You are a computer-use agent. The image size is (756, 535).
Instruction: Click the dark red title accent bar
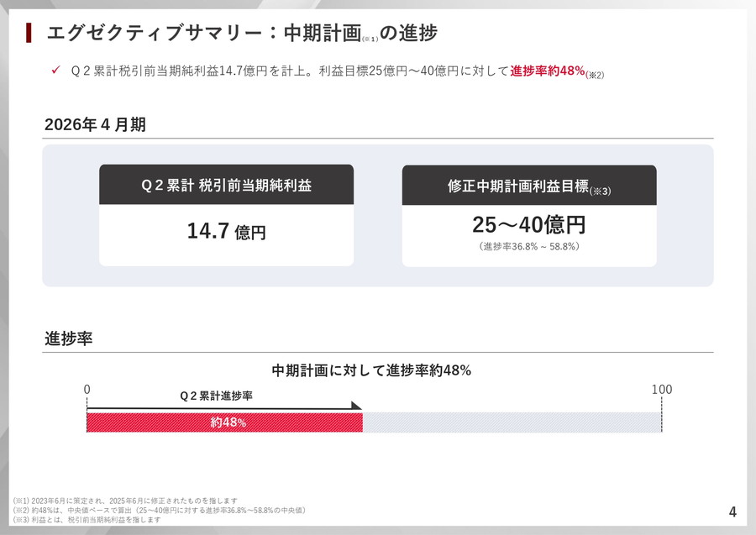(29, 33)
